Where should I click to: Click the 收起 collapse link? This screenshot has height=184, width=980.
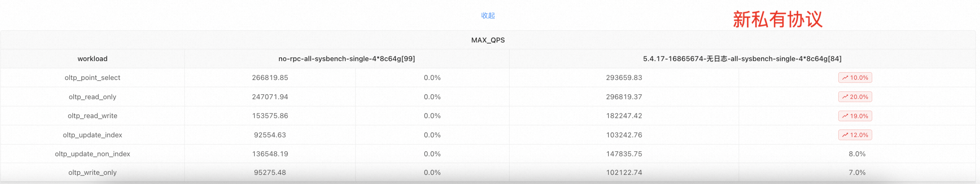click(x=488, y=16)
